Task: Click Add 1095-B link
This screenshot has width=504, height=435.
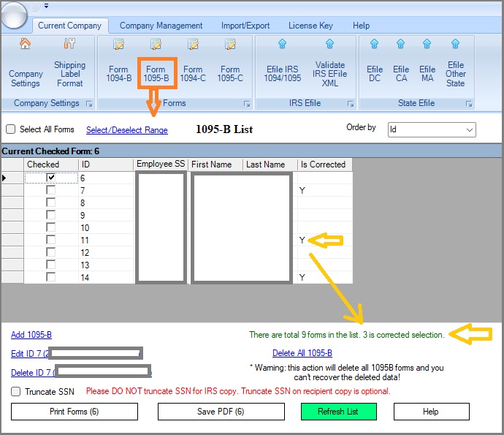Action: coord(31,335)
